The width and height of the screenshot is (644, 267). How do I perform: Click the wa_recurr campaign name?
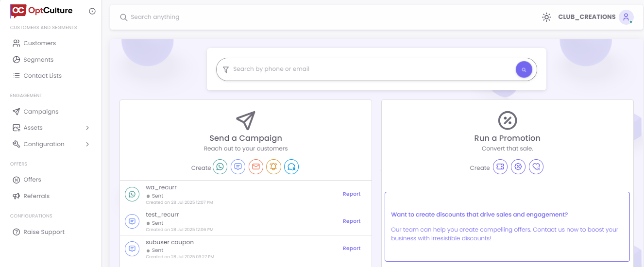[x=161, y=187]
